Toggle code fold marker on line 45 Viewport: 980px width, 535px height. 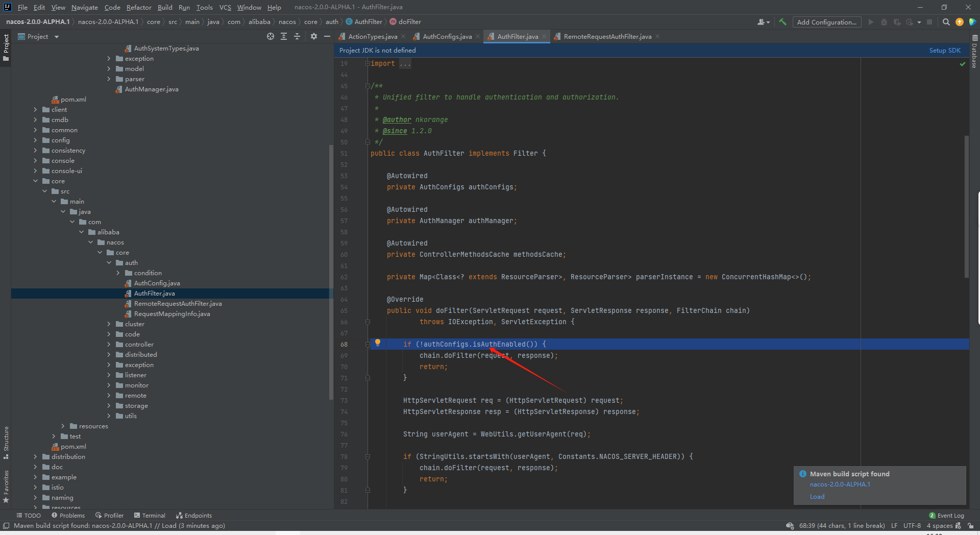click(x=367, y=86)
